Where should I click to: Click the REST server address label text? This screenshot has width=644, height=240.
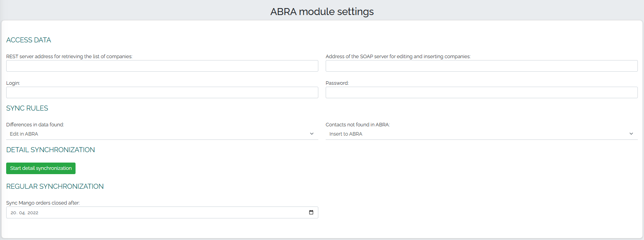click(69, 56)
